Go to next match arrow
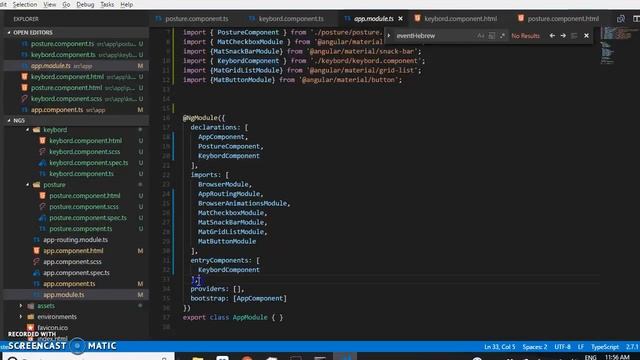The image size is (640, 360). tap(563, 36)
